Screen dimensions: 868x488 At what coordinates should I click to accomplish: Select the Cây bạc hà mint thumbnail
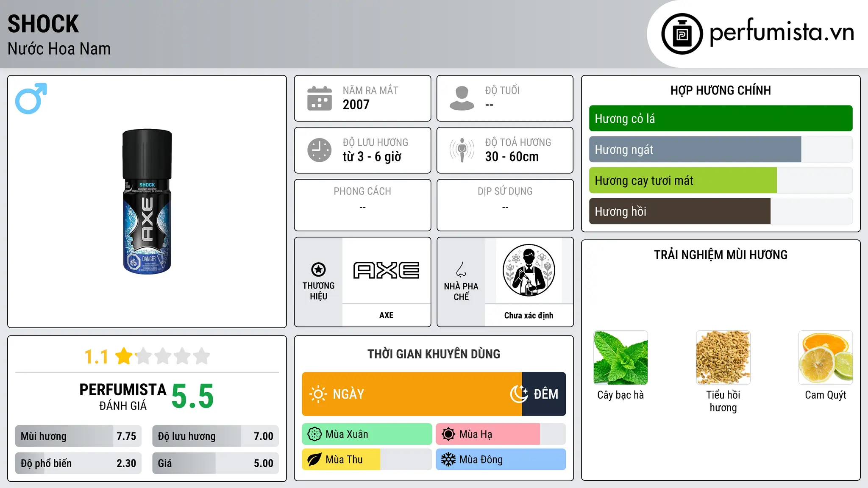(620, 358)
